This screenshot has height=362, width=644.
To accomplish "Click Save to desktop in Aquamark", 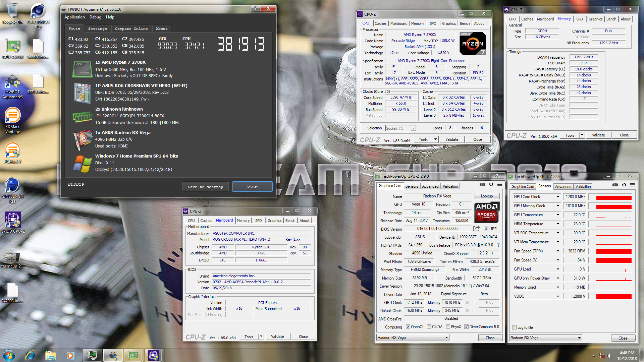I will coord(205,187).
